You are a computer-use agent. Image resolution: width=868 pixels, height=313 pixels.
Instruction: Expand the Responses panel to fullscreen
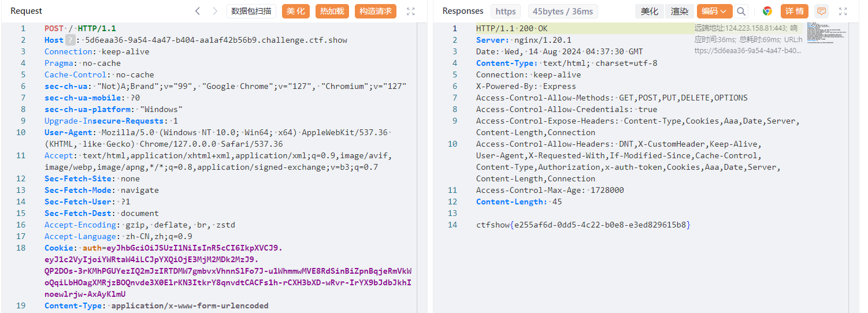tap(843, 11)
